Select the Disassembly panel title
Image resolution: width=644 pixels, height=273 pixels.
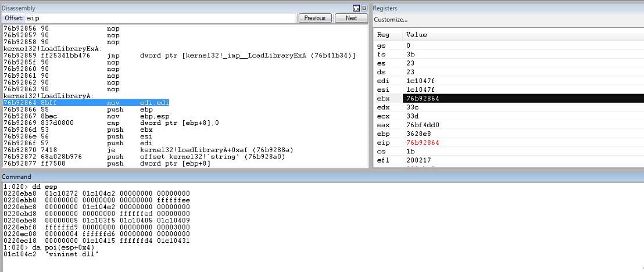(x=19, y=8)
